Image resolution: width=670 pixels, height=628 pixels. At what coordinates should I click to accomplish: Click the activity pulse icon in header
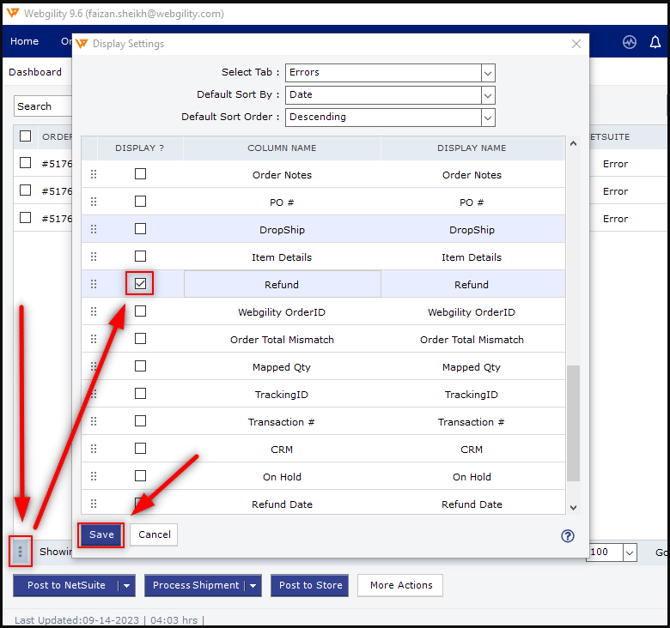click(629, 42)
